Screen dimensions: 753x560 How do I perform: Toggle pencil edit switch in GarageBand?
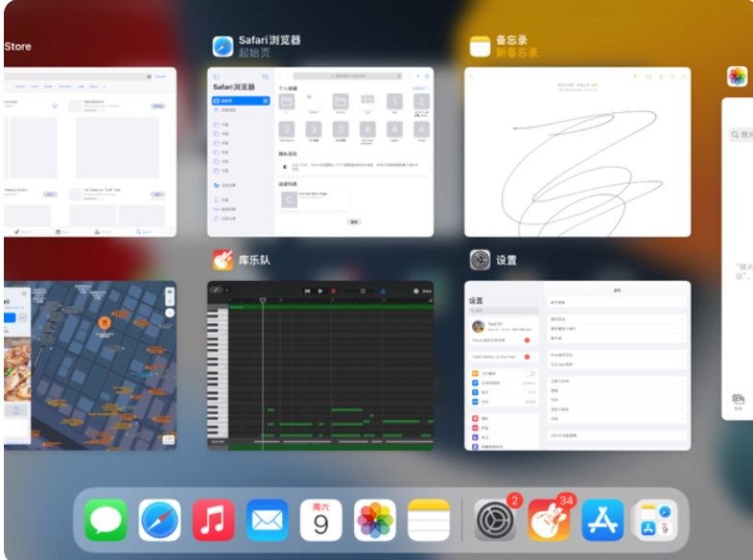coord(220,290)
